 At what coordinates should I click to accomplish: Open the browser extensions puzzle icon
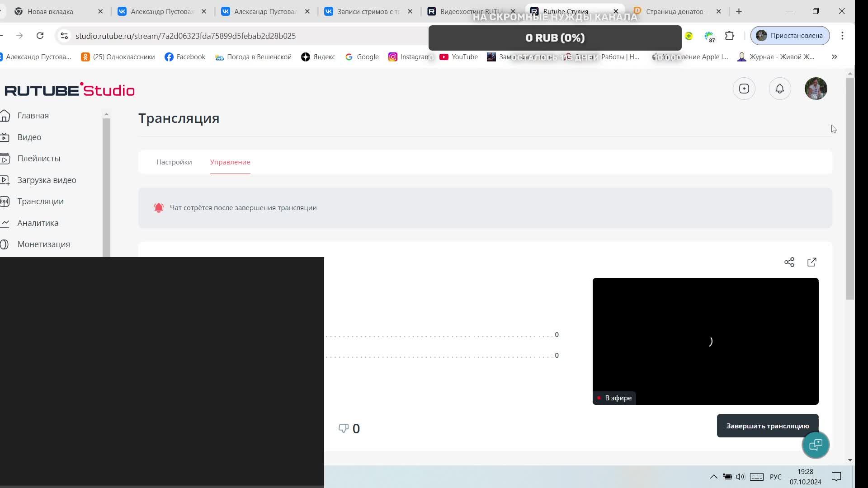[x=730, y=36]
